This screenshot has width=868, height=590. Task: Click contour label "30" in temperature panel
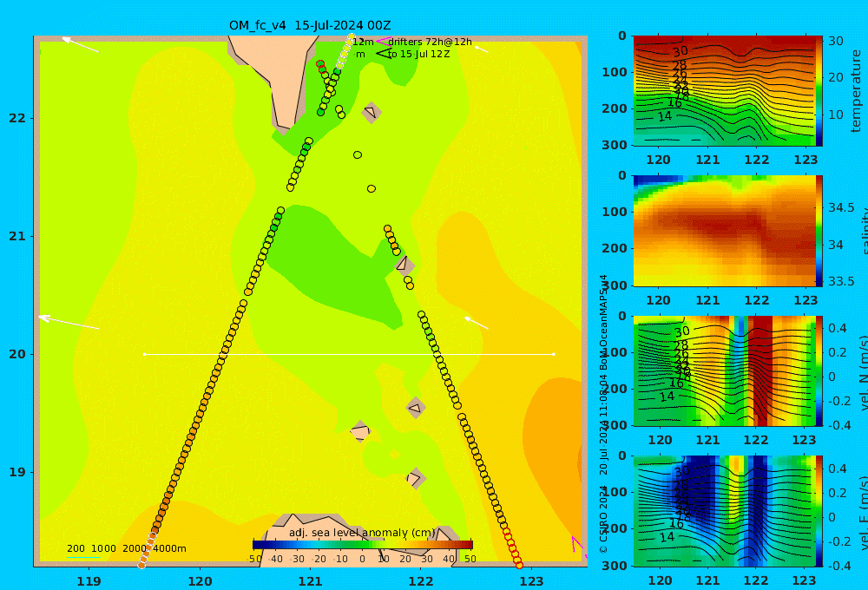tap(681, 52)
